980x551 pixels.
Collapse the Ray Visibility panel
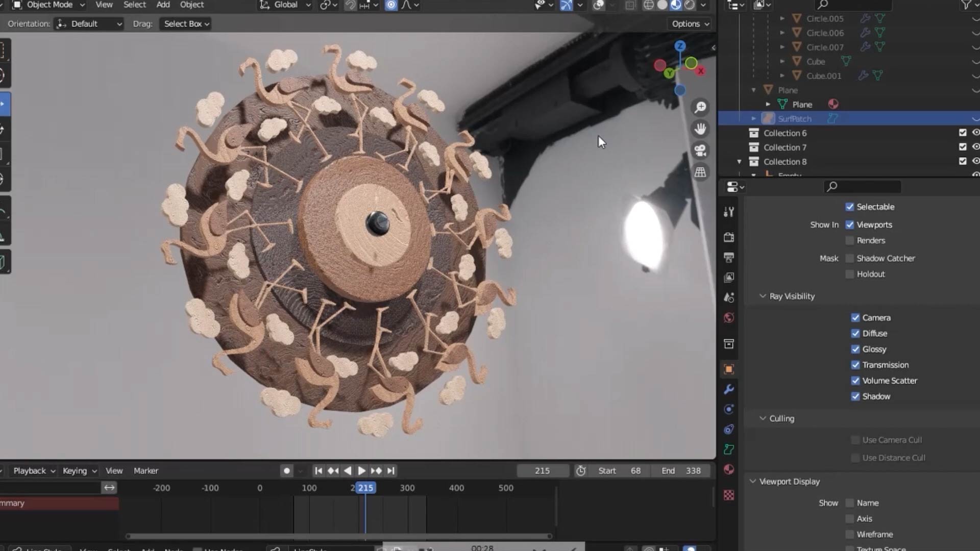763,296
